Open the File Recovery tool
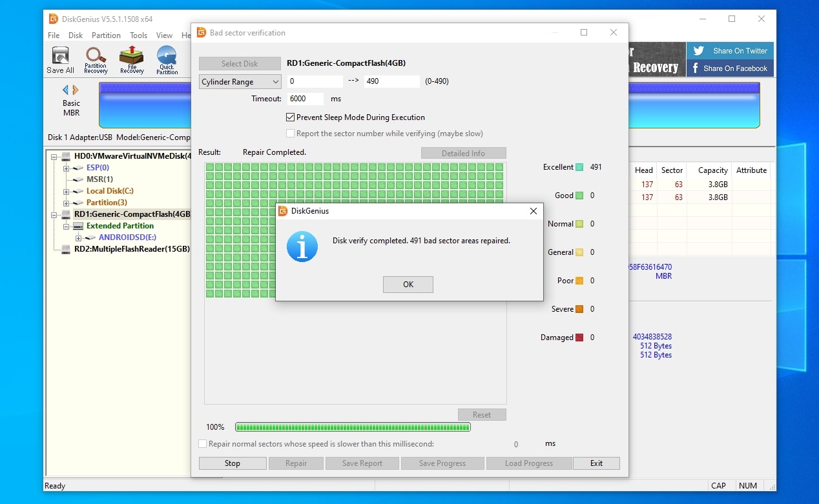819x504 pixels. pyautogui.click(x=132, y=60)
